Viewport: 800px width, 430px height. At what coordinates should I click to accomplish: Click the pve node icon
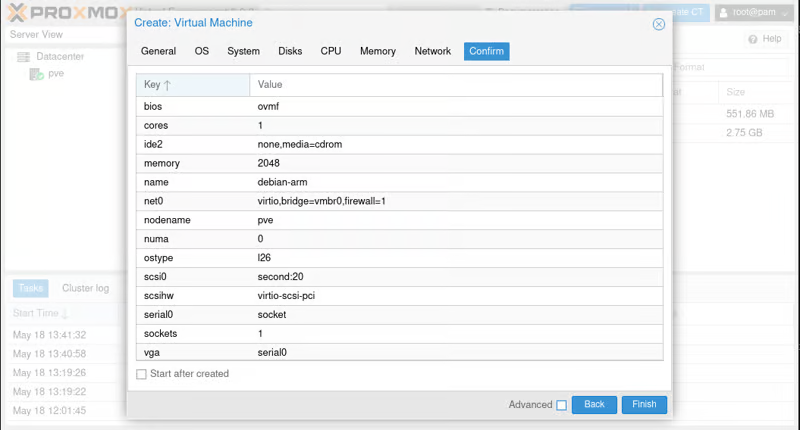(36, 74)
